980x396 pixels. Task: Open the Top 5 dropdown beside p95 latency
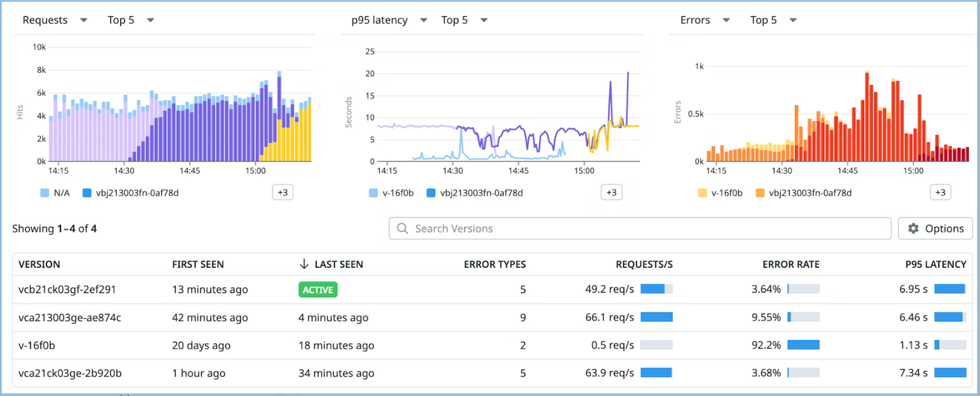pyautogui.click(x=464, y=20)
